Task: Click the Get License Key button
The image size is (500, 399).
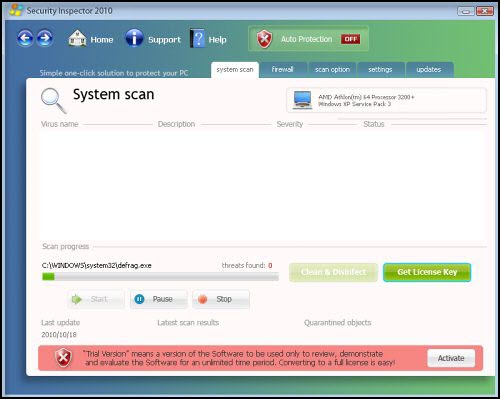Action: point(427,272)
